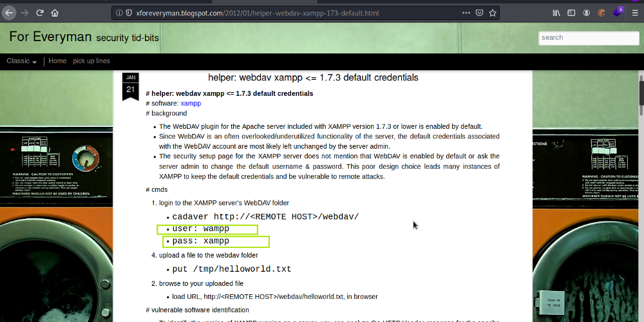Click the blog search box
644x322 pixels.
pos(589,37)
